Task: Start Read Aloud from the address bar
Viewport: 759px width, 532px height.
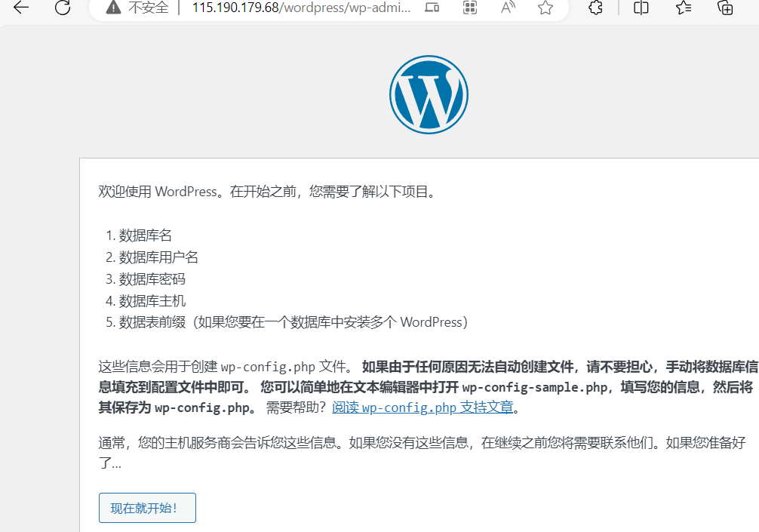Action: click(x=509, y=8)
